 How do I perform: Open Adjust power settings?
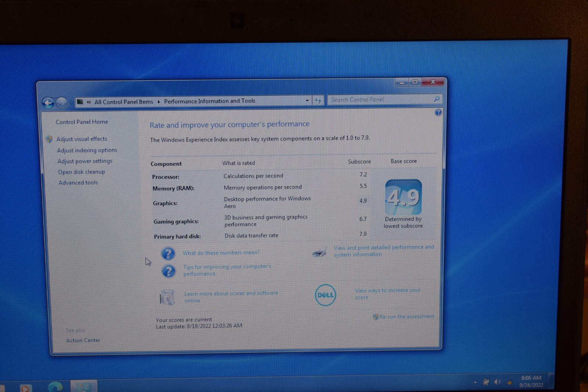point(85,161)
